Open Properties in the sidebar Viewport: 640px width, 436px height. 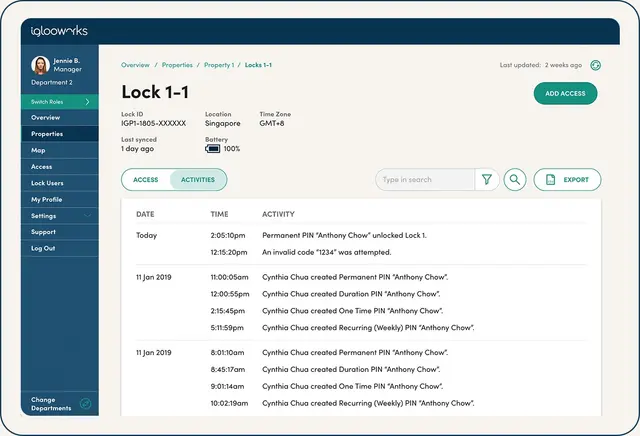(47, 134)
